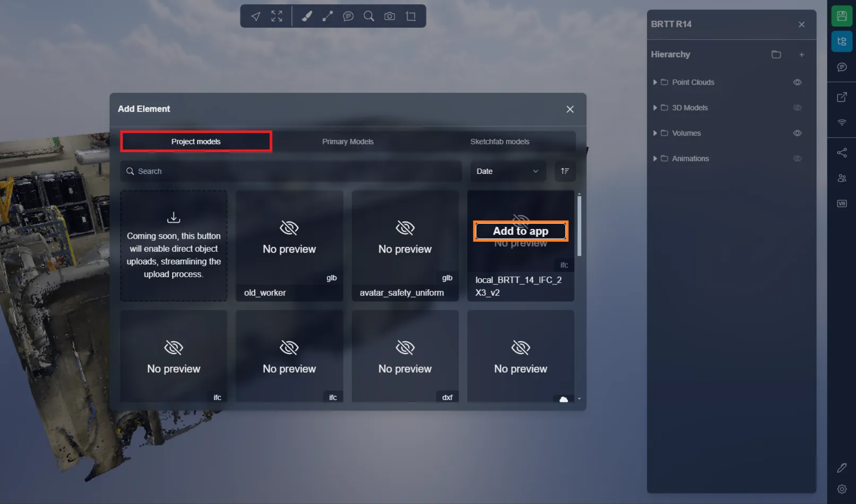The width and height of the screenshot is (856, 504).
Task: Switch to Primary Models tab
Action: (348, 142)
